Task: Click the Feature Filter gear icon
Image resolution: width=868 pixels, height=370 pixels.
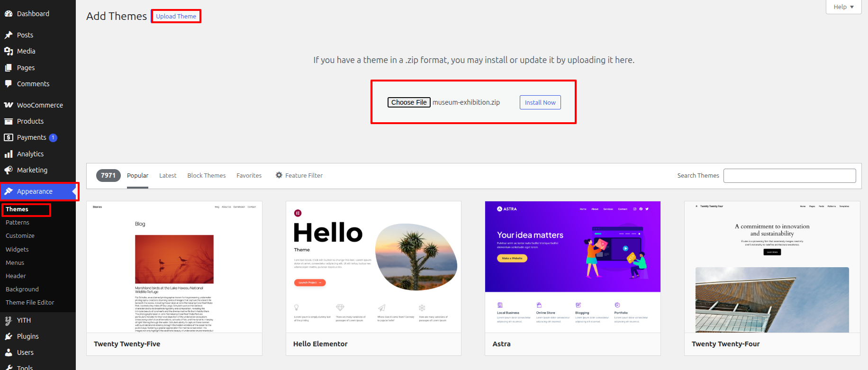Action: (x=279, y=175)
